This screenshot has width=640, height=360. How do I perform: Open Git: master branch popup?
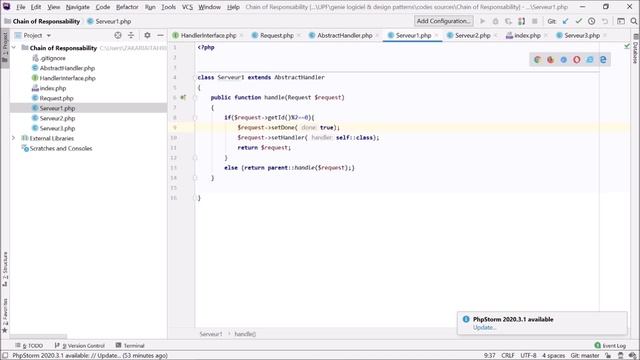(585, 356)
